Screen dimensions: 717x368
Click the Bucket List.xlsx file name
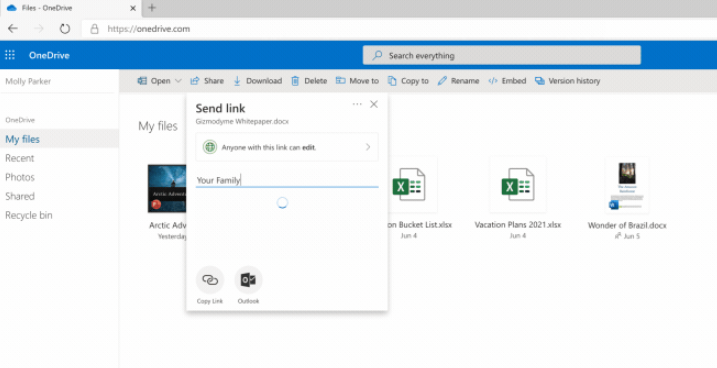(420, 225)
